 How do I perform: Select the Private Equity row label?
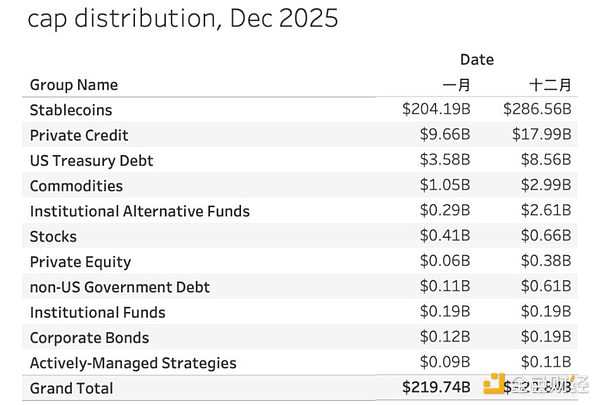[80, 261]
